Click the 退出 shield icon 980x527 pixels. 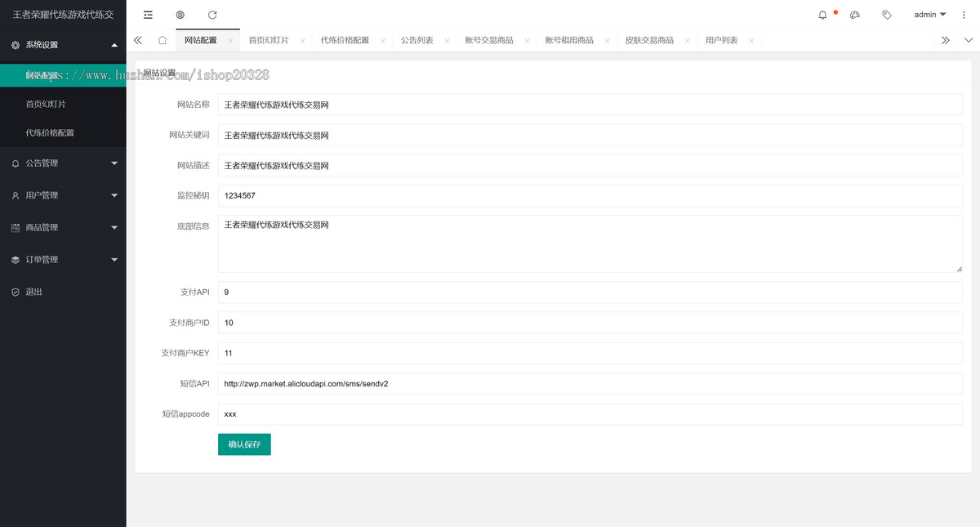click(x=16, y=292)
